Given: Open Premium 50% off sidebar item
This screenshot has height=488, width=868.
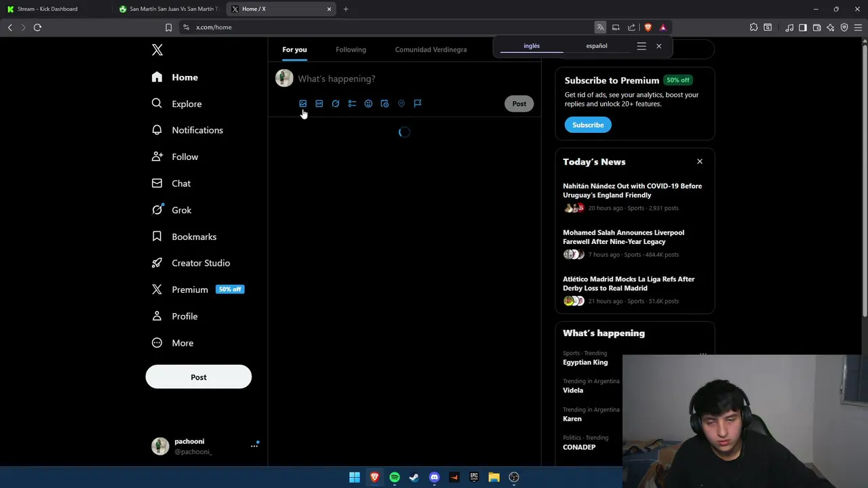Looking at the screenshot, I should 198,289.
